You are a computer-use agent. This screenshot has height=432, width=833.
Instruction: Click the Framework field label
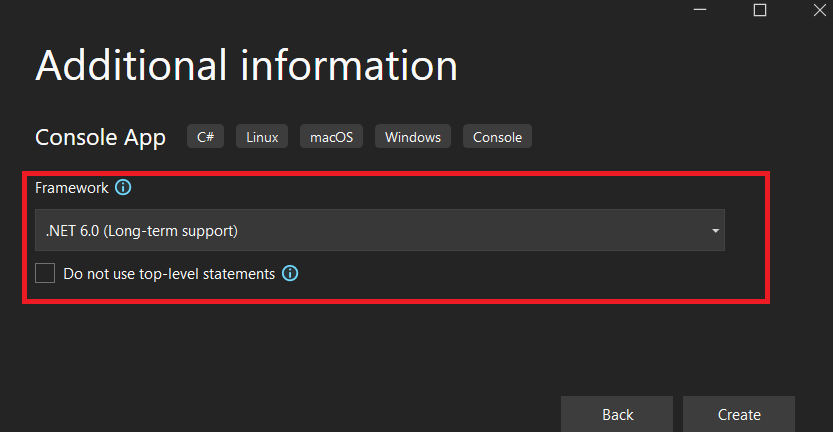(x=72, y=188)
